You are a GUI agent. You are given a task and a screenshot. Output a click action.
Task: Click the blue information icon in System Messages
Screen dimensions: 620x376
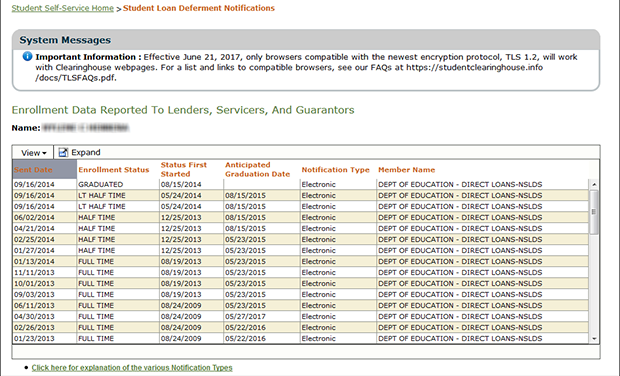click(27, 57)
